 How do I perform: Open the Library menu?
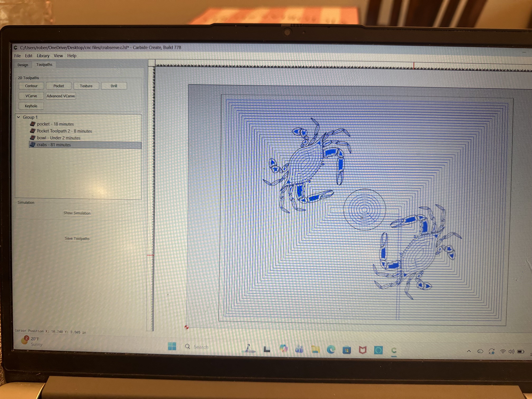(43, 56)
